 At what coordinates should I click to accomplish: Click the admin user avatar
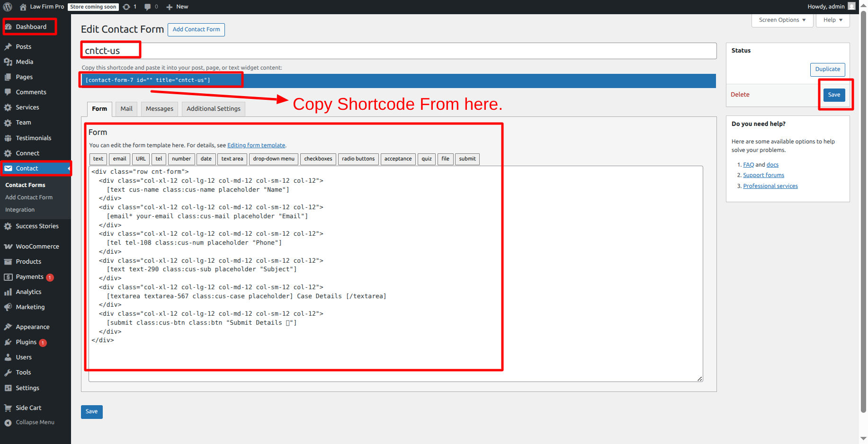[851, 7]
